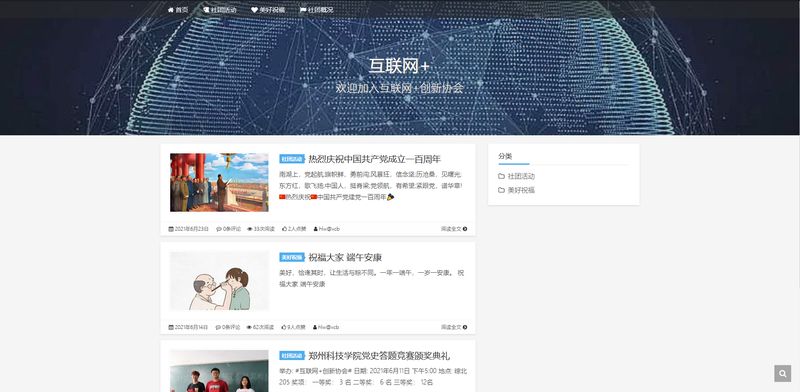This screenshot has width=800, height=392.
Task: Click the subtitle 欢迎加入互联网+创新协会
Action: 400,88
